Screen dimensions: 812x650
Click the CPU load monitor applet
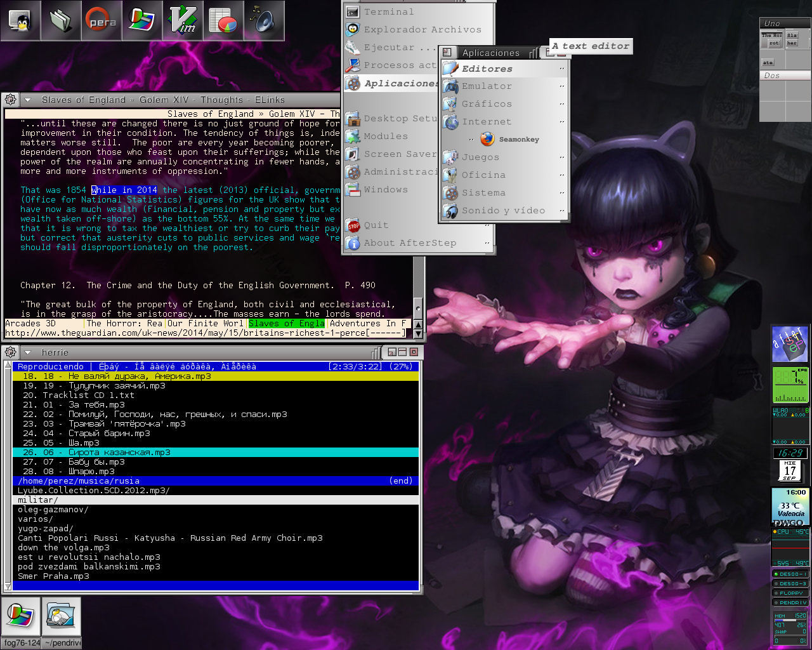tap(790, 385)
